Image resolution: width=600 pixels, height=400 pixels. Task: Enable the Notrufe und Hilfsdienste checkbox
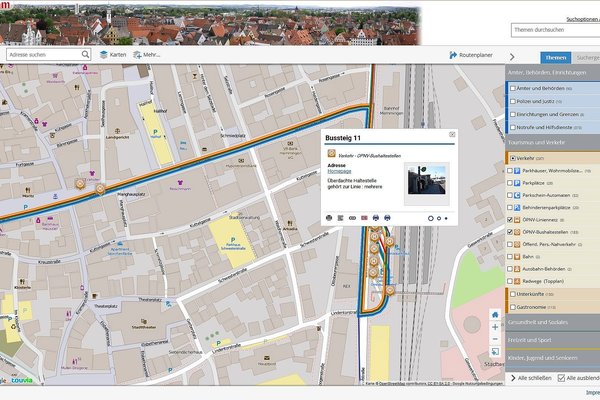513,127
